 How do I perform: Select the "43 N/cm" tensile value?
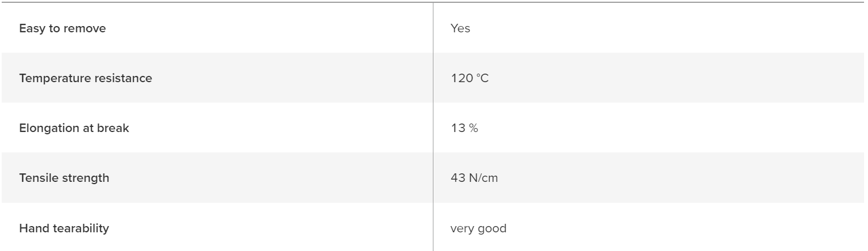pyautogui.click(x=474, y=178)
